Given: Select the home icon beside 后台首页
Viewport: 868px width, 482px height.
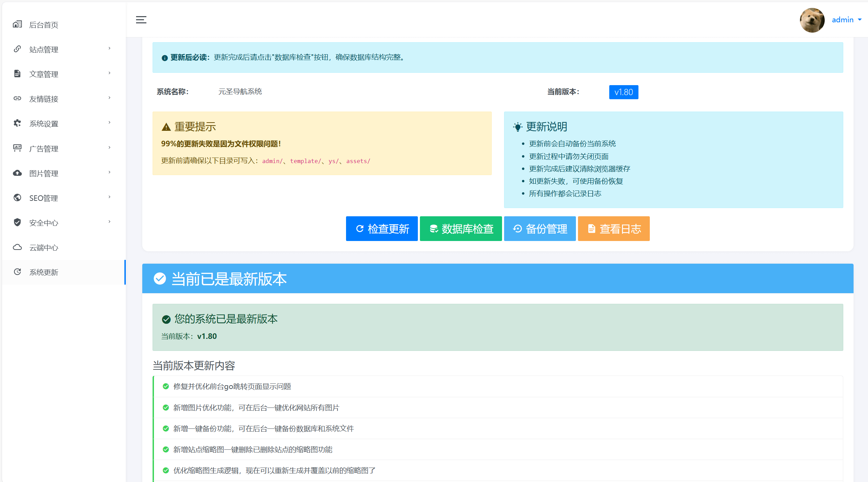Looking at the screenshot, I should pyautogui.click(x=18, y=24).
